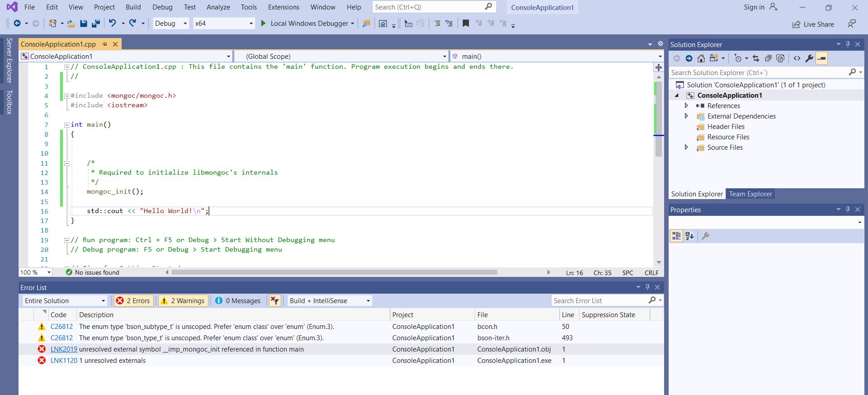
Task: Toggle the 0 Messages filter
Action: pos(238,301)
